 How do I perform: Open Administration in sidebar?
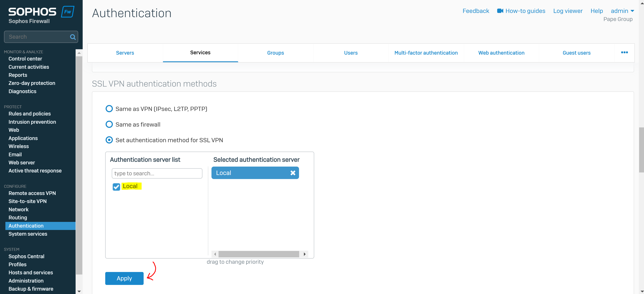click(26, 281)
